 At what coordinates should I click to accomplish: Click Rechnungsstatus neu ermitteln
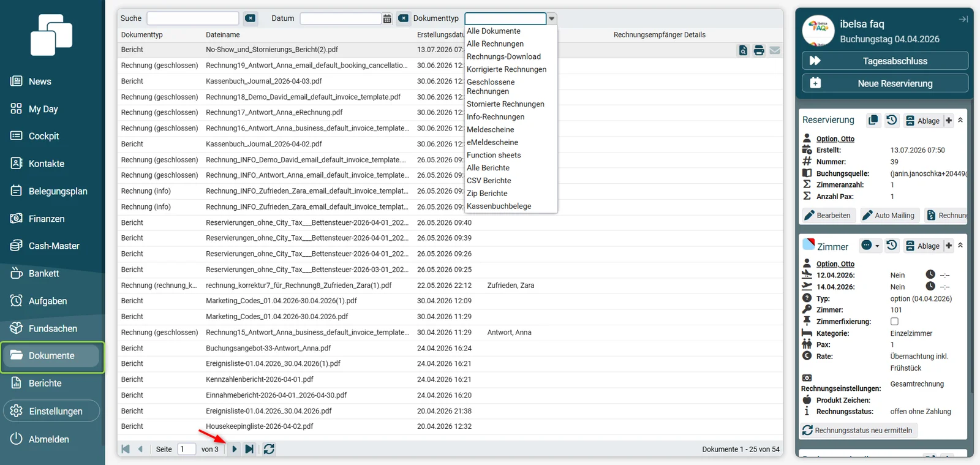(859, 431)
